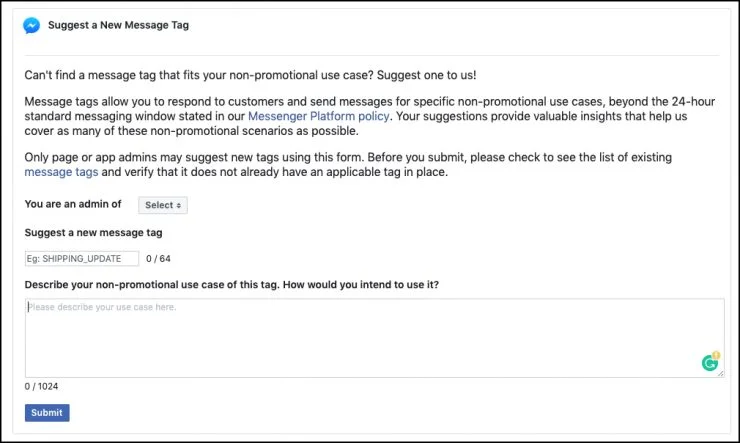The width and height of the screenshot is (740, 443).
Task: Select the "Suggest a new message tag" label
Action: tap(93, 233)
